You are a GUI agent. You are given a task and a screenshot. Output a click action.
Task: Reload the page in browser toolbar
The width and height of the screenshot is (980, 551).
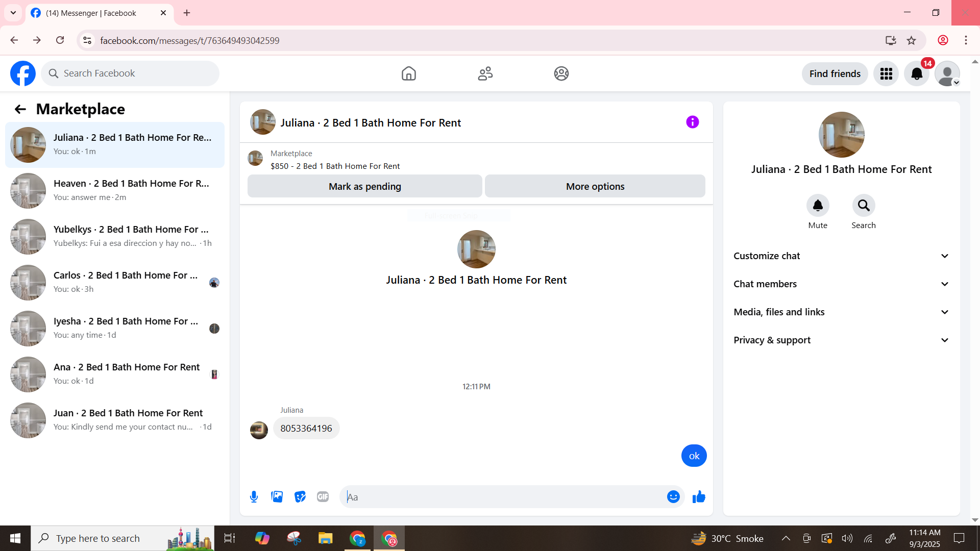(60, 40)
